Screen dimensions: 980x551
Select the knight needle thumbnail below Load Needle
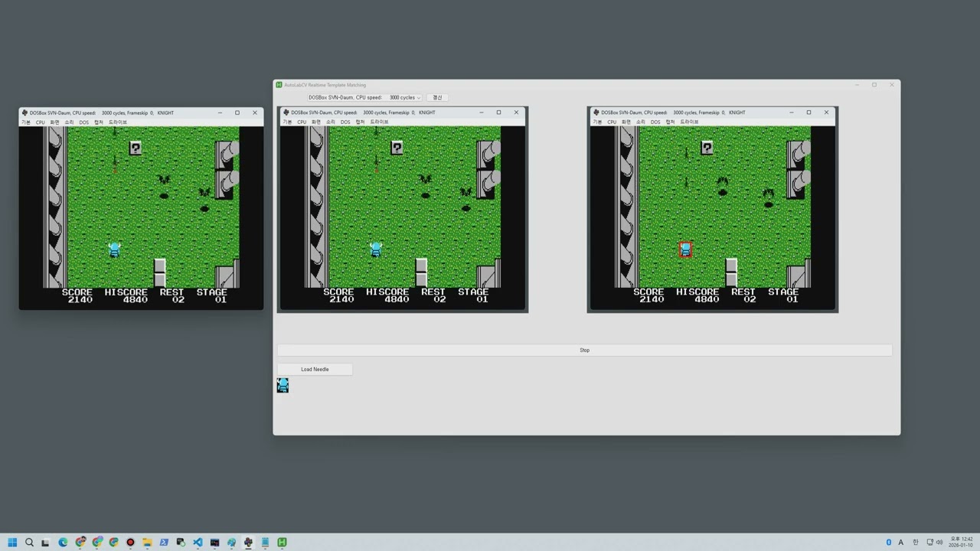tap(283, 385)
